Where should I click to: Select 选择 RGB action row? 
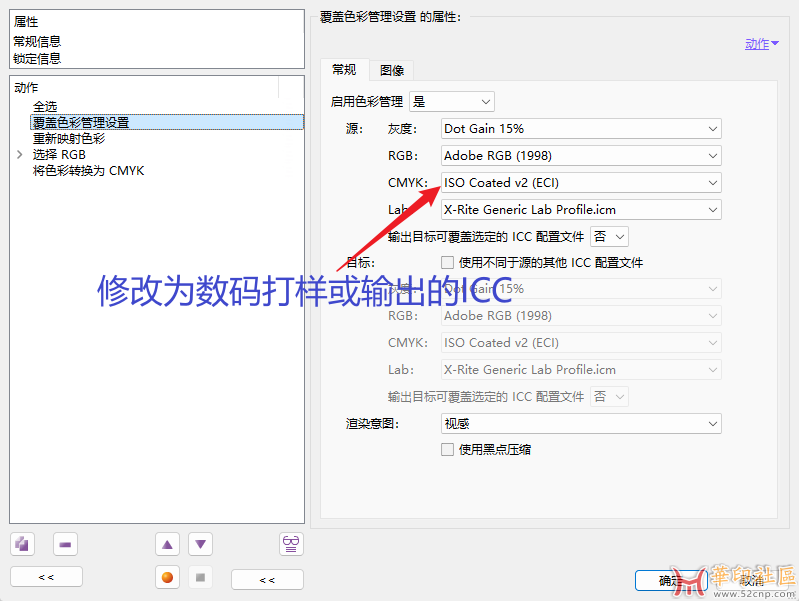coord(59,154)
